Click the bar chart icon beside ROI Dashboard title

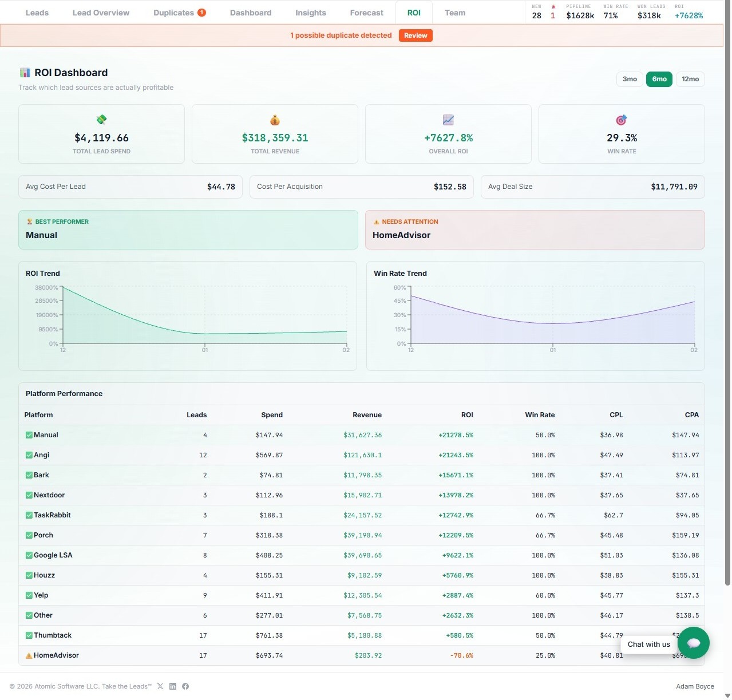(25, 72)
